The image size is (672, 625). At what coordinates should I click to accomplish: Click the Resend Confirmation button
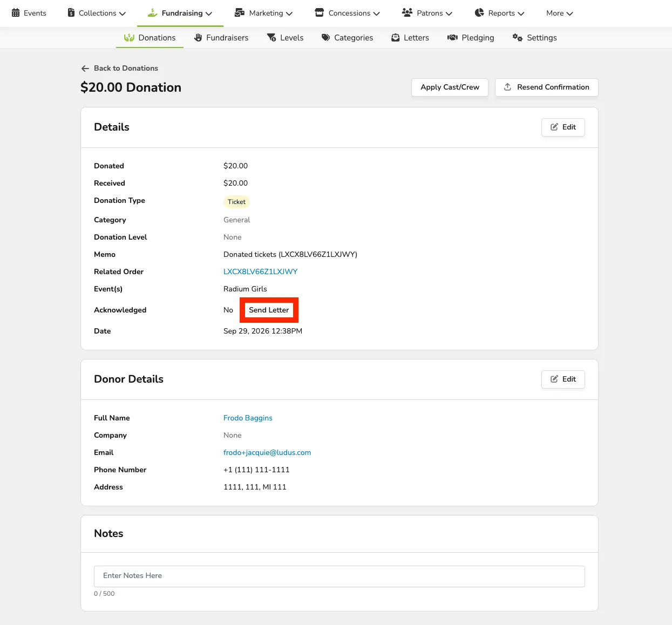pyautogui.click(x=547, y=87)
